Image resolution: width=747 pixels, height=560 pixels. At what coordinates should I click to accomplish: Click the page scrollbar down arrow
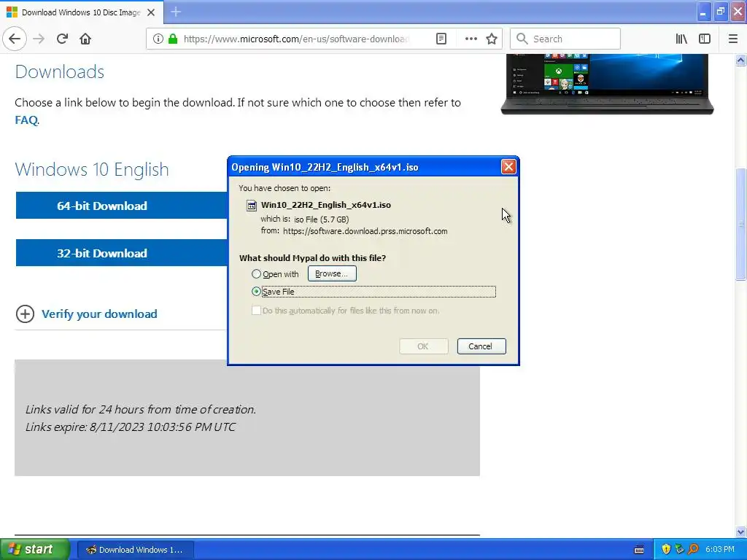coord(740,532)
